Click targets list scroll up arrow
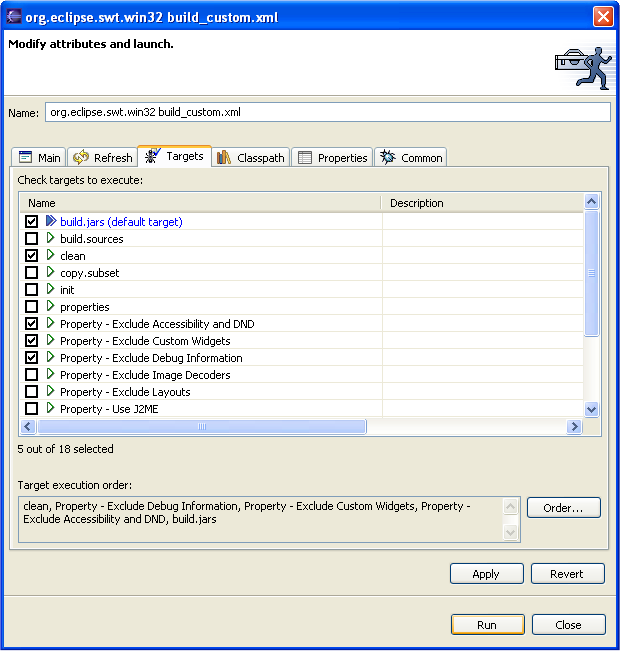 coord(591,202)
